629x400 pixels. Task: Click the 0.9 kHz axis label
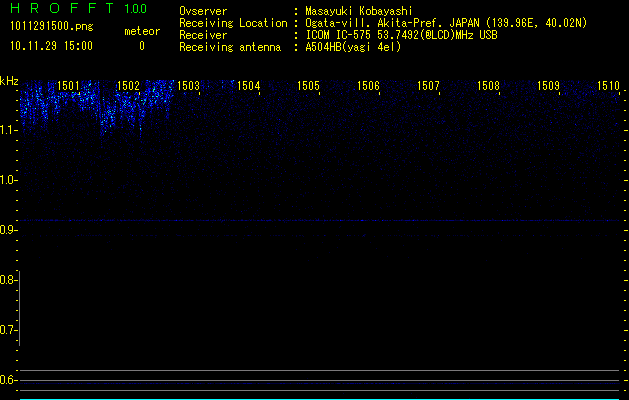point(8,230)
